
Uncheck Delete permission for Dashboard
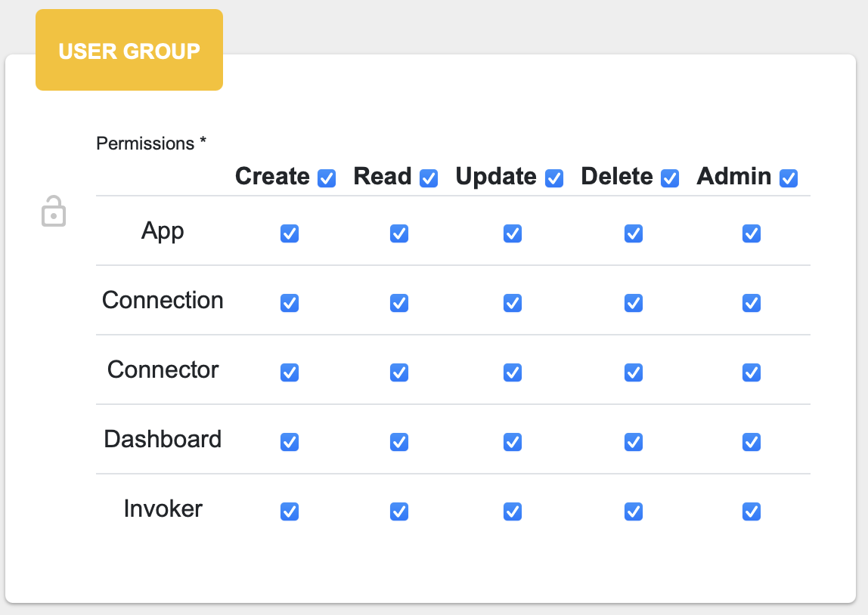tap(634, 442)
